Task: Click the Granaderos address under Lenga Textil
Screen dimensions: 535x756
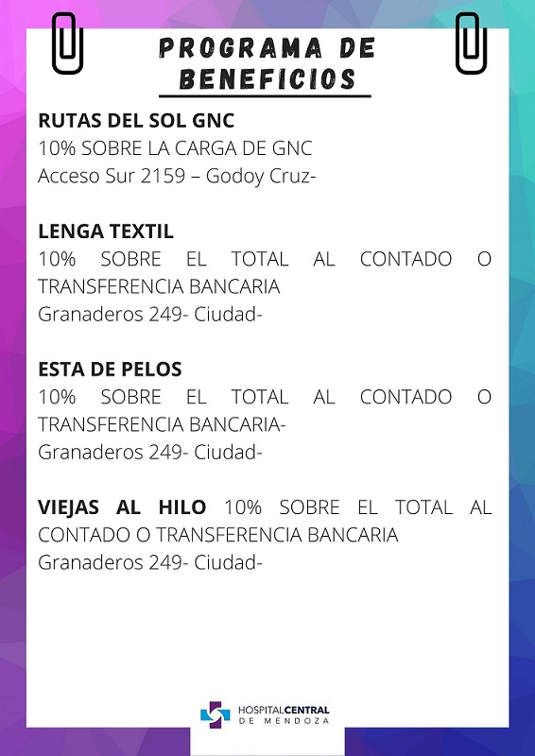Action: (150, 315)
